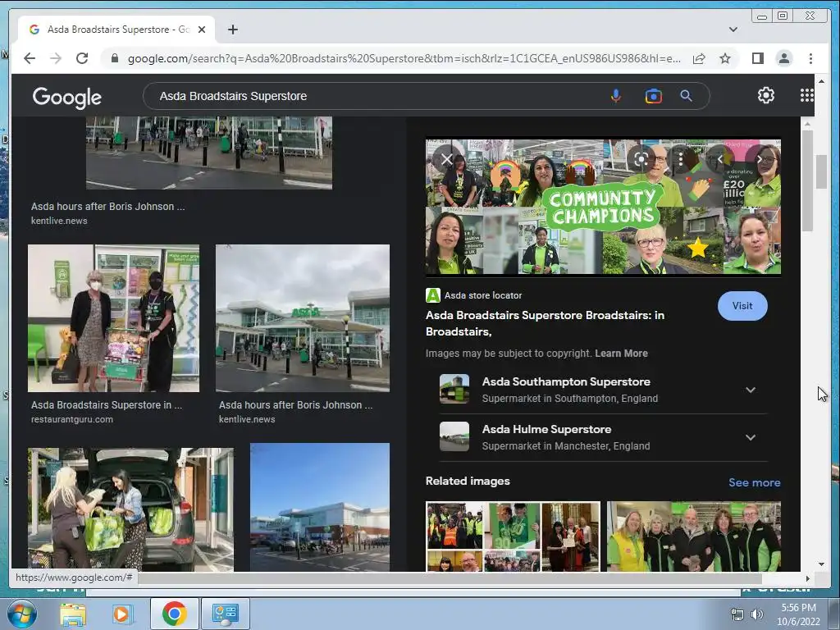This screenshot has width=840, height=630.
Task: Open kentlive.news Asda storefront image
Action: pyautogui.click(x=303, y=318)
